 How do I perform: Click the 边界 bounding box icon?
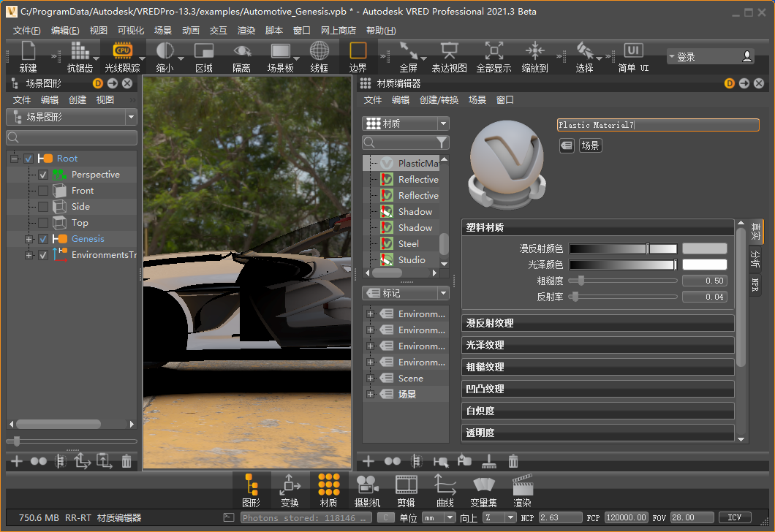tap(358, 50)
